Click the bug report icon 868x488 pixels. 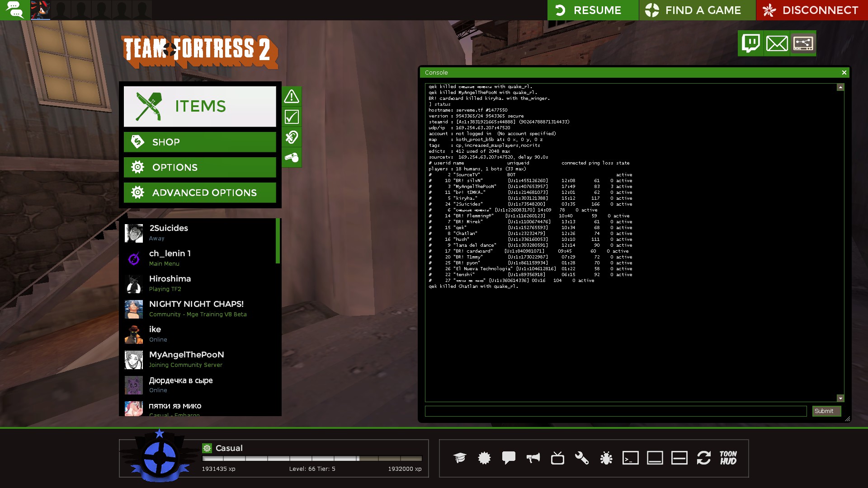coord(606,458)
